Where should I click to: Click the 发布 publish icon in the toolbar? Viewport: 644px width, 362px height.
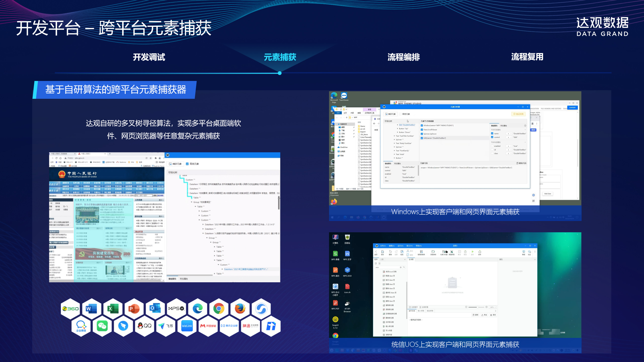(x=480, y=252)
